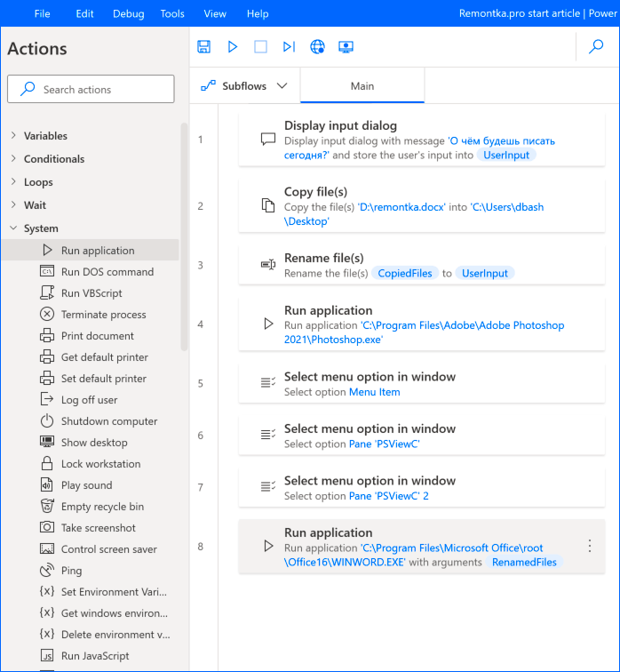Click the CopiedFiles variable in step 3
The width and height of the screenshot is (620, 672).
point(405,274)
